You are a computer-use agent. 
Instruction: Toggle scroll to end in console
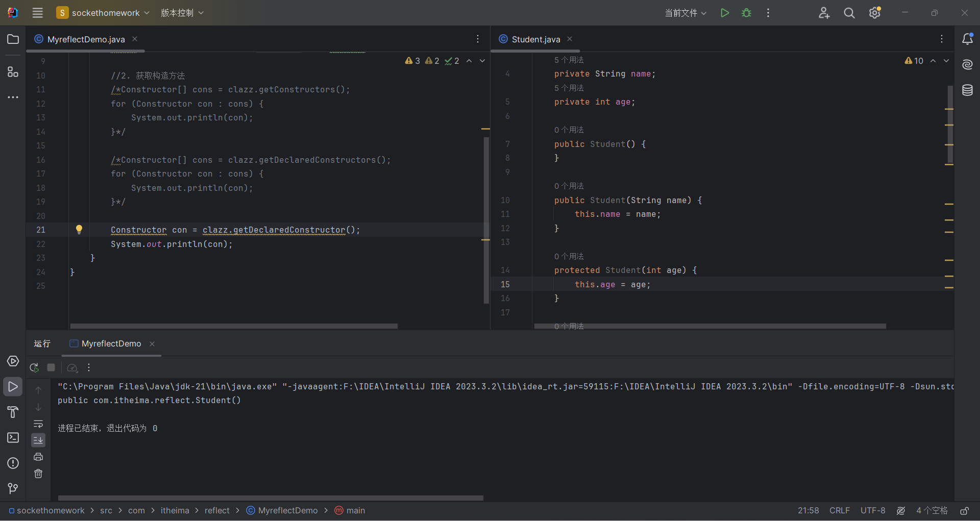tap(38, 440)
